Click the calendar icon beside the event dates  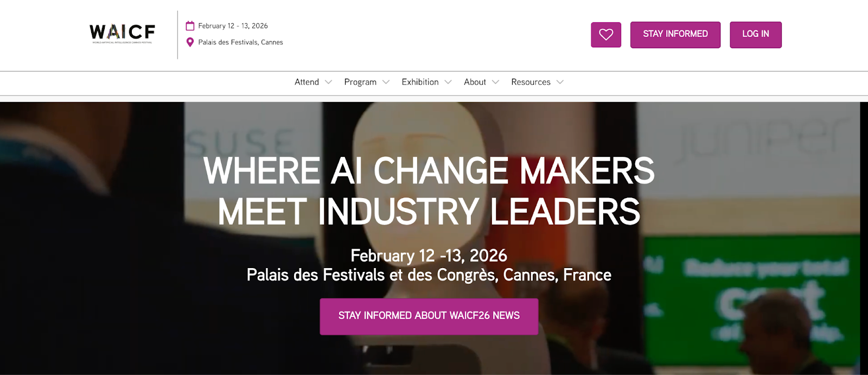click(x=190, y=25)
